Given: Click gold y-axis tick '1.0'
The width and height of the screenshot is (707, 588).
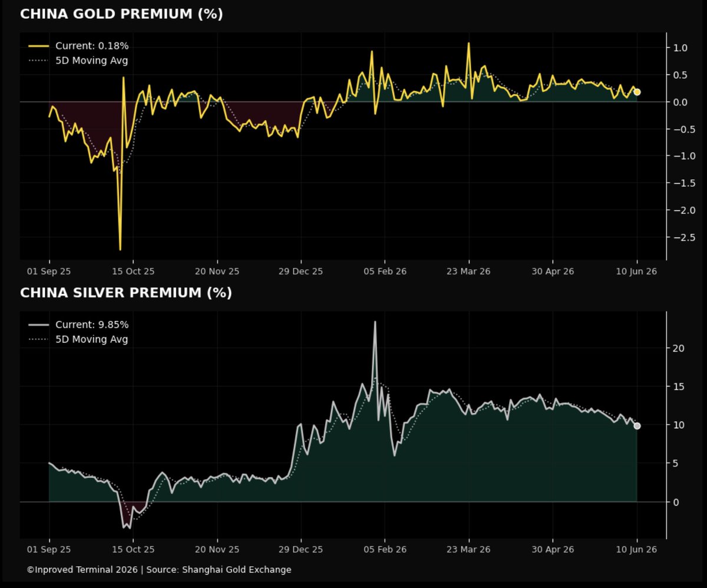Looking at the screenshot, I should tap(680, 48).
